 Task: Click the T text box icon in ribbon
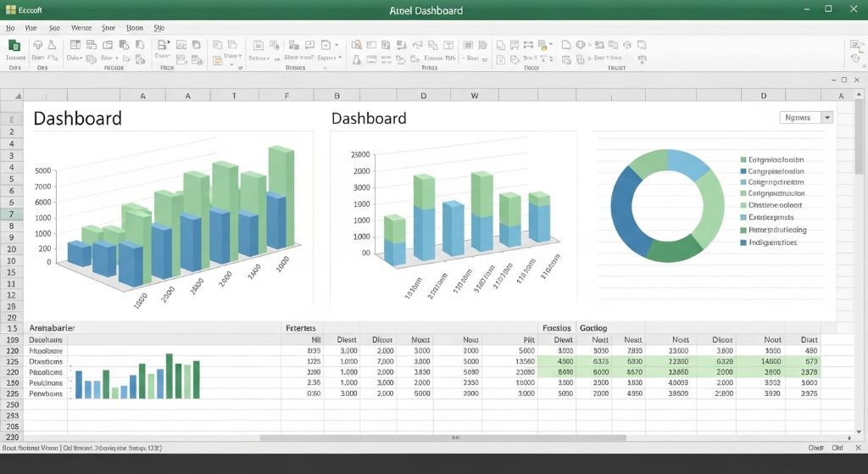[448, 45]
